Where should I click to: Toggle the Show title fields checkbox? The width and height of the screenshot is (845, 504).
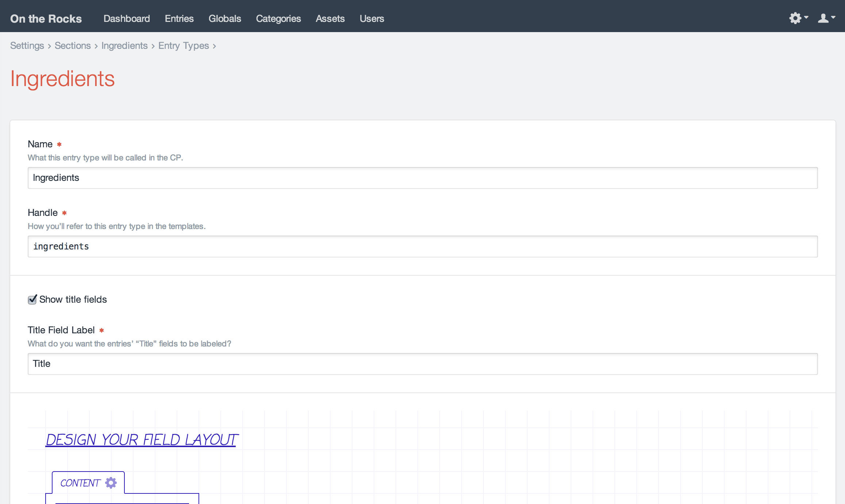[x=32, y=299]
